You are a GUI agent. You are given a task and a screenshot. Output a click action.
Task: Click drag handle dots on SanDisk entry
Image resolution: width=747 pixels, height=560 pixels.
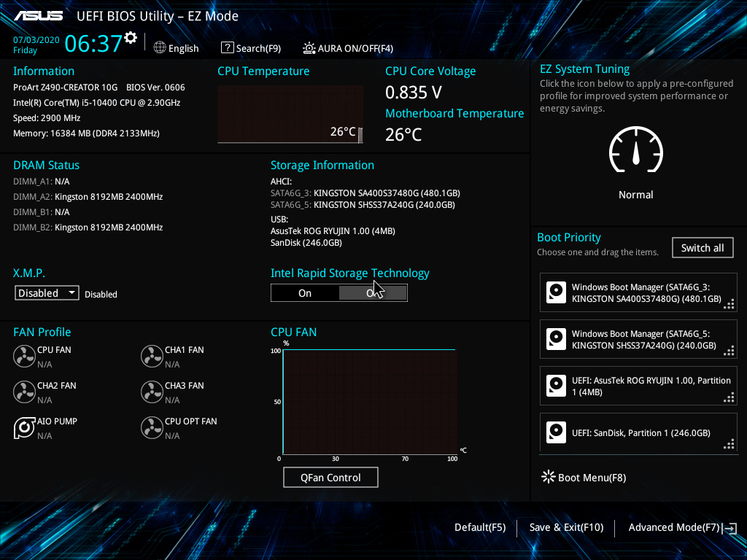(x=729, y=444)
